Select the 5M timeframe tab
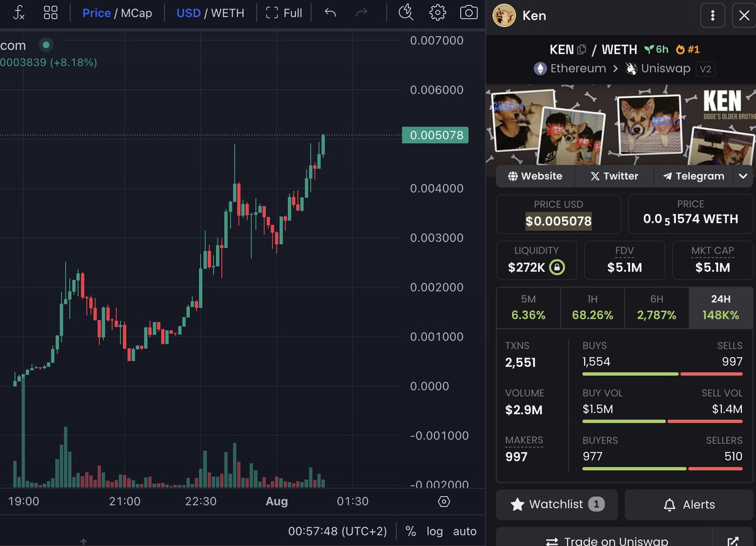The image size is (756, 546). (x=529, y=308)
